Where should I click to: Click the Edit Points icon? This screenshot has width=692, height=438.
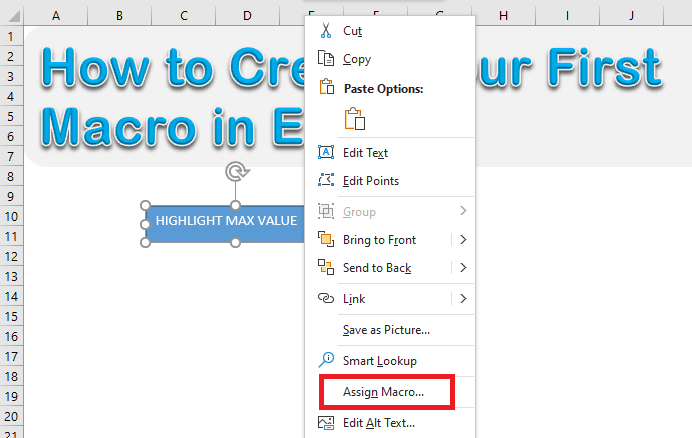326,180
